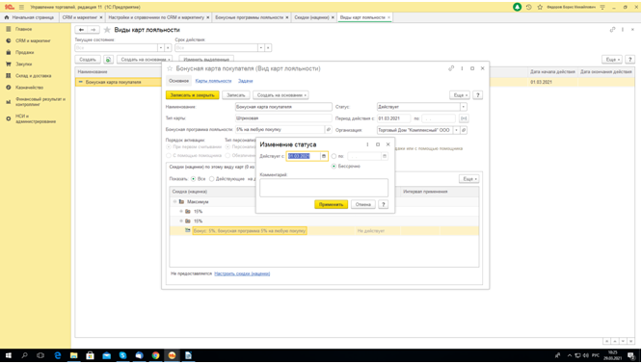Select Все radio button in Показать filter
The width and height of the screenshot is (642, 364).
pyautogui.click(x=193, y=179)
